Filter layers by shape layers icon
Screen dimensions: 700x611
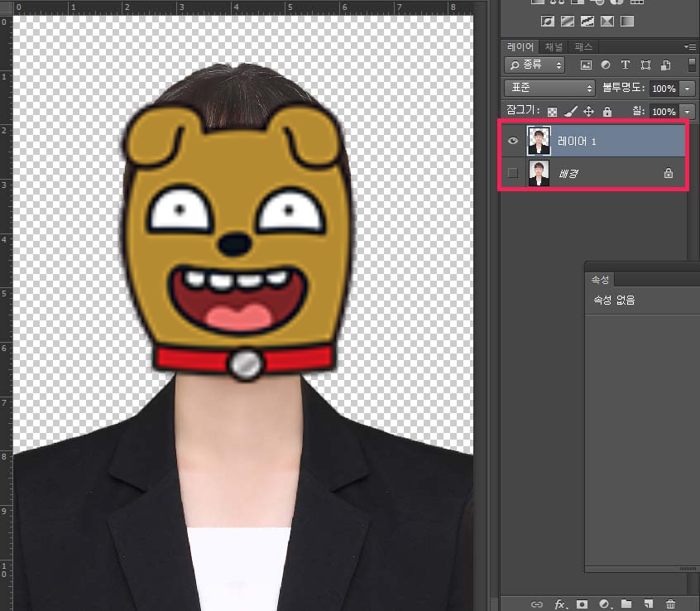pos(645,65)
